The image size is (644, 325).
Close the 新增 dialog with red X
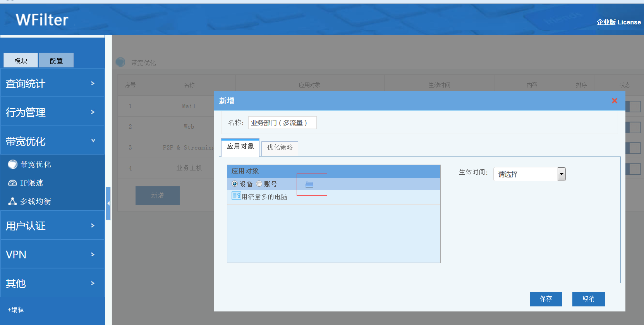[614, 101]
